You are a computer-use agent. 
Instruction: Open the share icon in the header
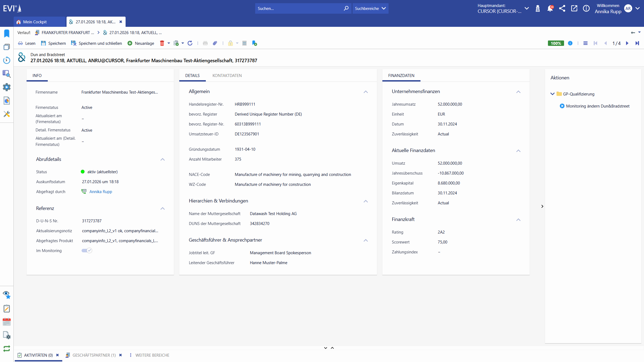coord(562,8)
